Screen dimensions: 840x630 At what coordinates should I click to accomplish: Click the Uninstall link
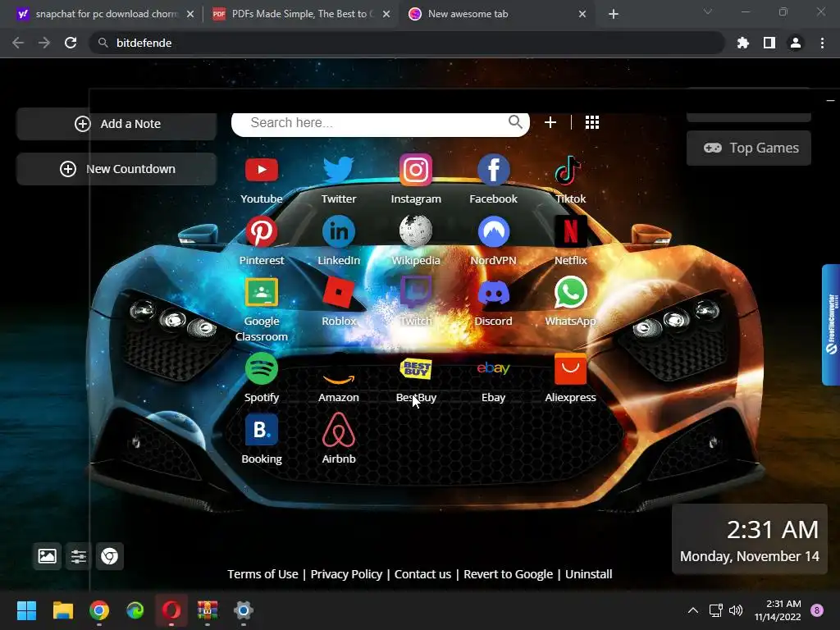click(588, 573)
